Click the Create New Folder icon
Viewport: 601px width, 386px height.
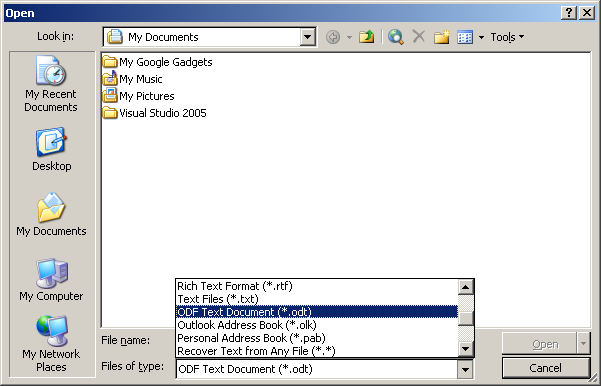441,37
